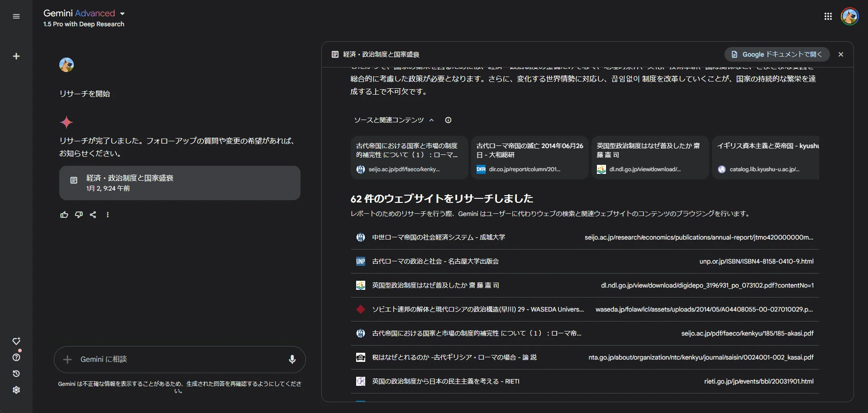Click URL seijo.ac.jp/pdf/faeco/kenkyu/185/185-akasi.pdf

pos(747,333)
